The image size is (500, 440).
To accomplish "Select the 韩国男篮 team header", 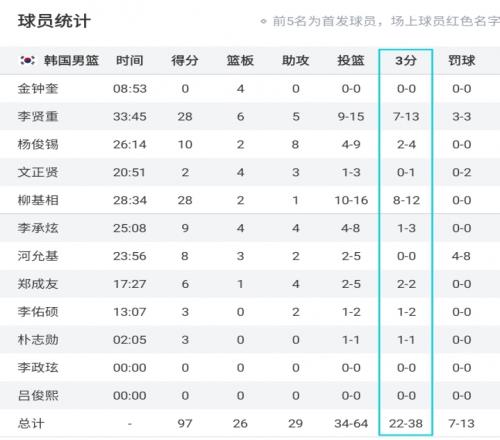I will click(x=71, y=60).
